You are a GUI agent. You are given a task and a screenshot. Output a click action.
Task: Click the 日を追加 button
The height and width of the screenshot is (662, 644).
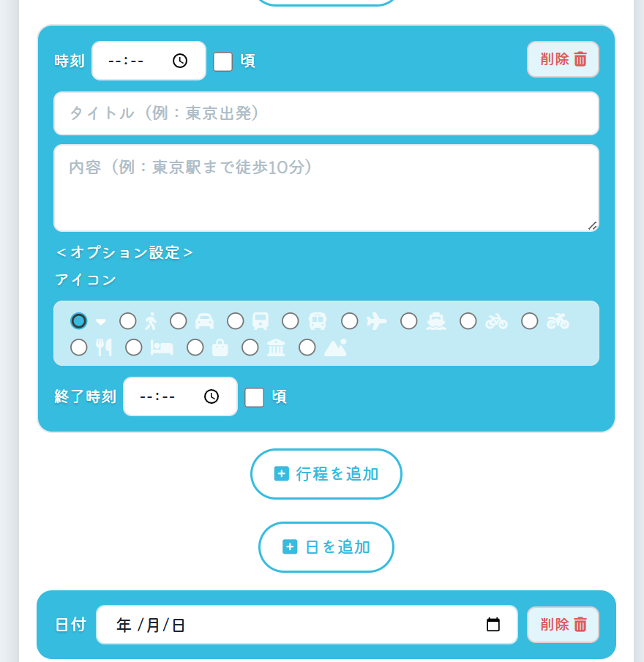coord(326,547)
